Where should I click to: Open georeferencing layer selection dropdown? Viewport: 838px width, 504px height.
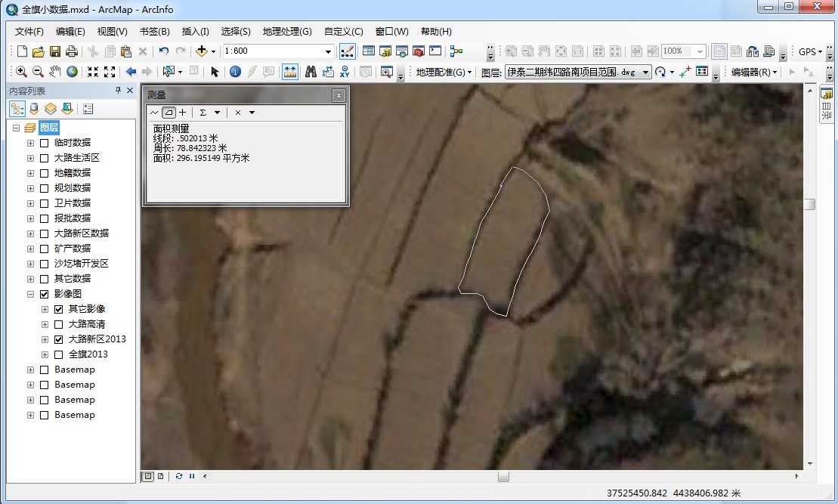click(645, 72)
